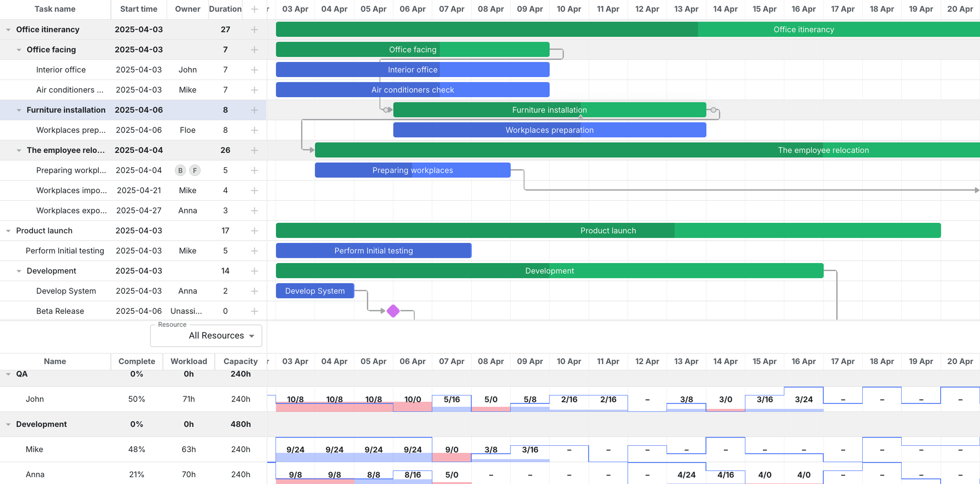Click plus icon in Product launch row
Image resolution: width=980 pixels, height=484 pixels.
point(254,231)
